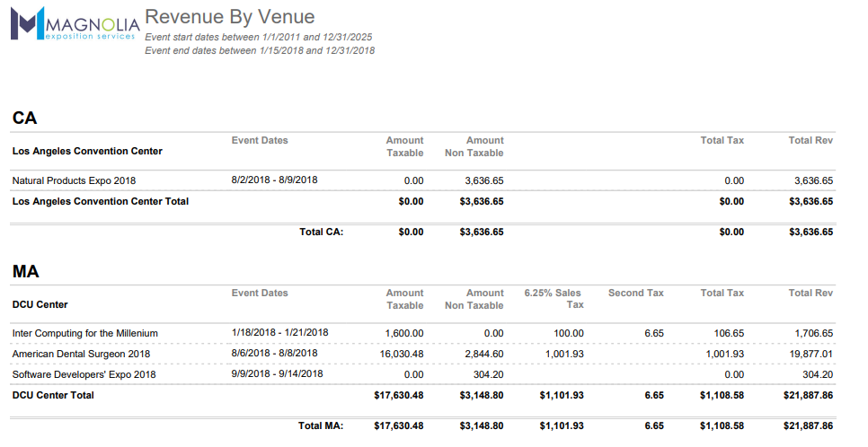Select the DCU Center Total row label

pos(52,395)
